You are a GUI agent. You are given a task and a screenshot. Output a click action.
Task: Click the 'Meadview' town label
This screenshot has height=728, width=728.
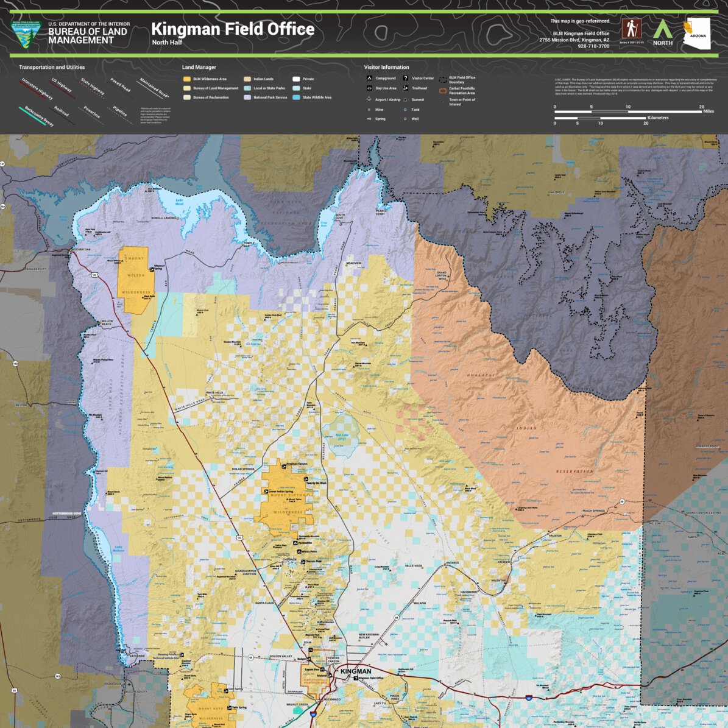(353, 263)
